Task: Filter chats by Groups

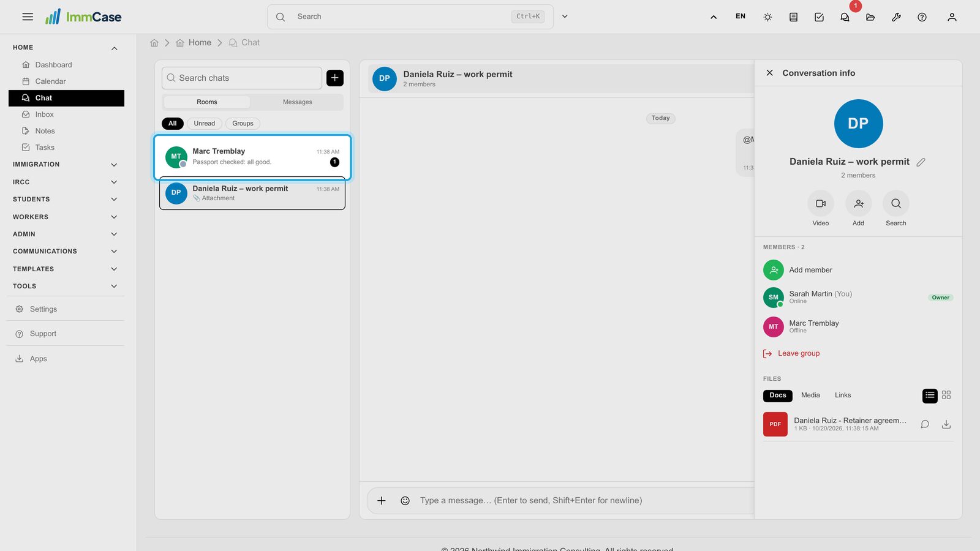Action: pyautogui.click(x=243, y=124)
